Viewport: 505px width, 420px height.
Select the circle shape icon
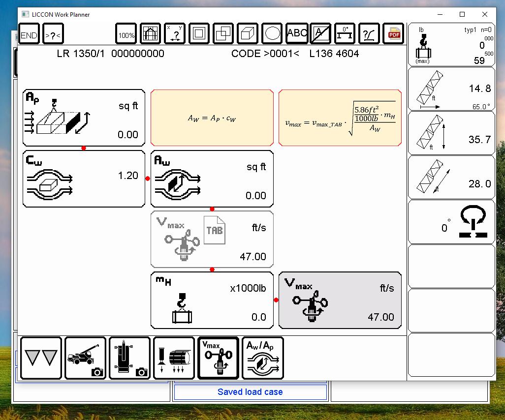coord(272,34)
